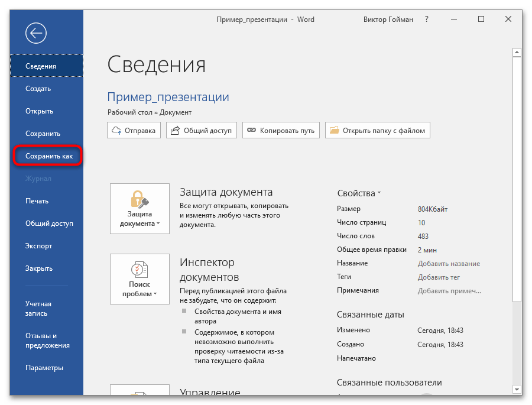
Task: Click the Check for Issues document icon
Action: [140, 270]
